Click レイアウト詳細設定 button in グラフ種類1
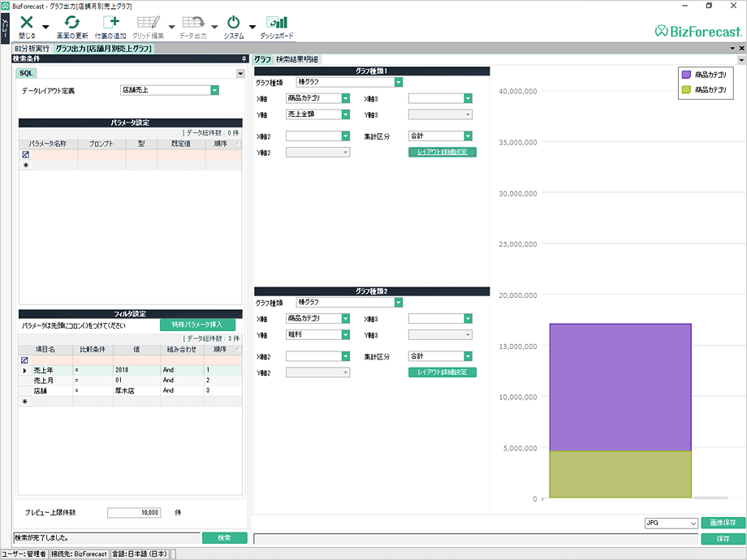 pos(442,153)
